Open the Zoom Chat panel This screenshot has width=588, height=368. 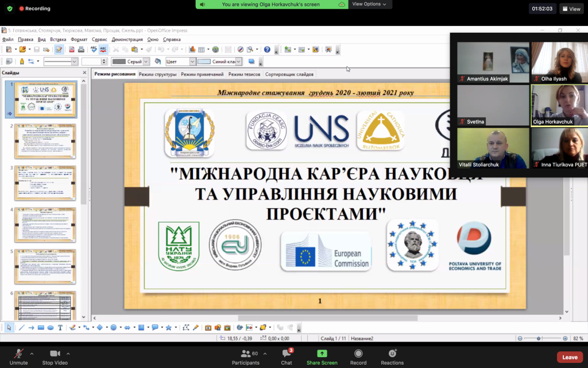point(287,356)
